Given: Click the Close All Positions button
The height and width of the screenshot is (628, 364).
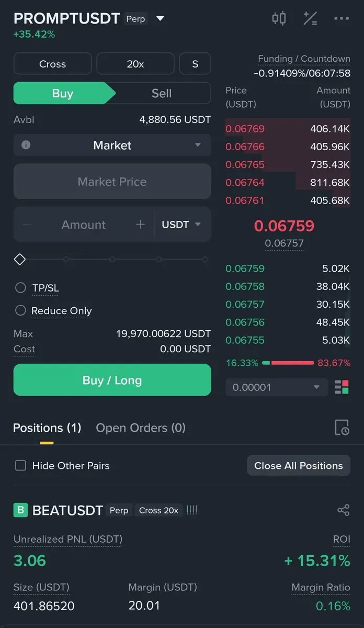Looking at the screenshot, I should point(298,465).
